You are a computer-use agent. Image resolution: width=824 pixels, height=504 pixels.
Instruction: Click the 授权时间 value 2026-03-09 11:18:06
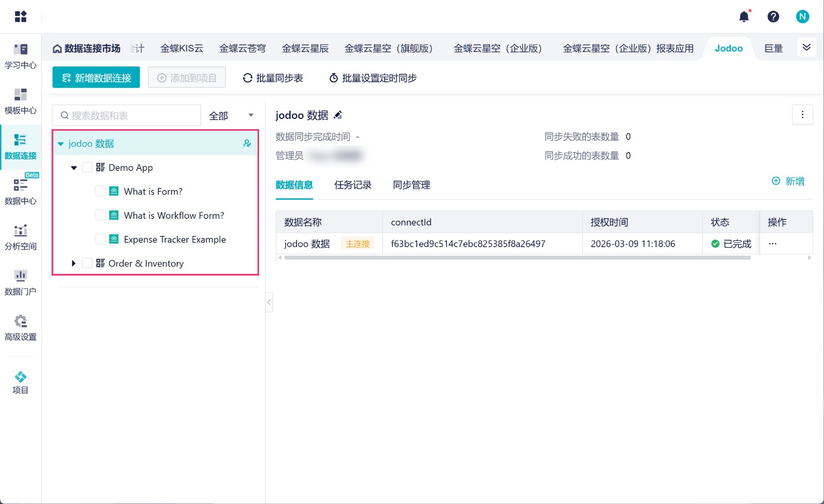633,244
